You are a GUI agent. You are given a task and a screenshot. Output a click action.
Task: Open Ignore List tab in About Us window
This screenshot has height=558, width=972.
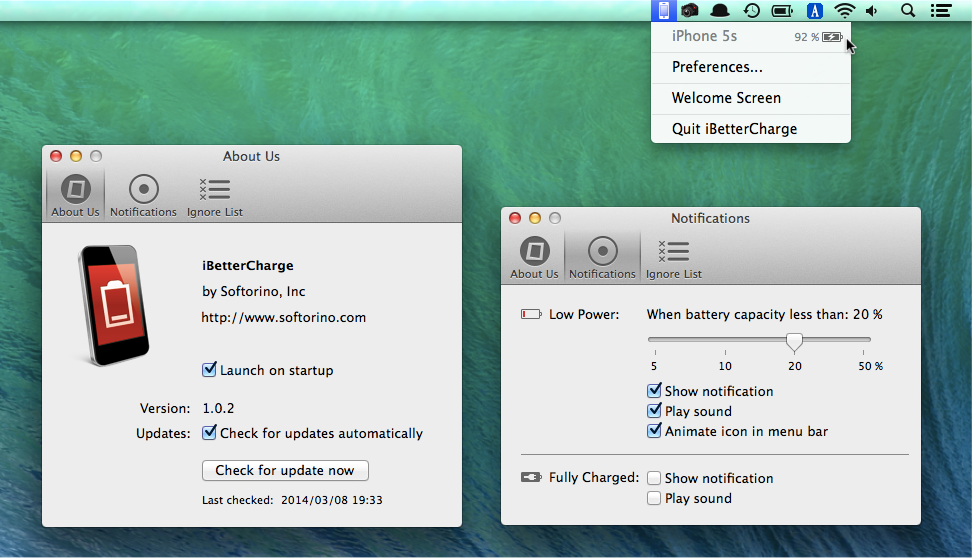pos(214,196)
